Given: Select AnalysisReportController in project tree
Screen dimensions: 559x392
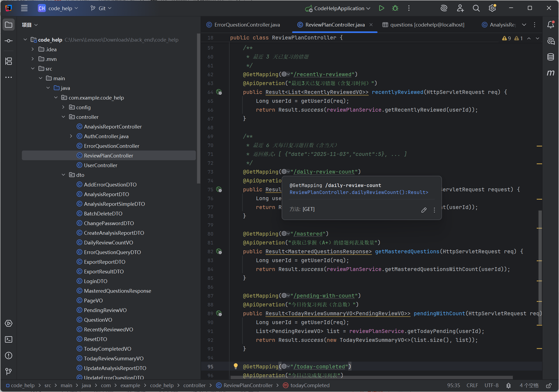Looking at the screenshot, I should (109, 127).
